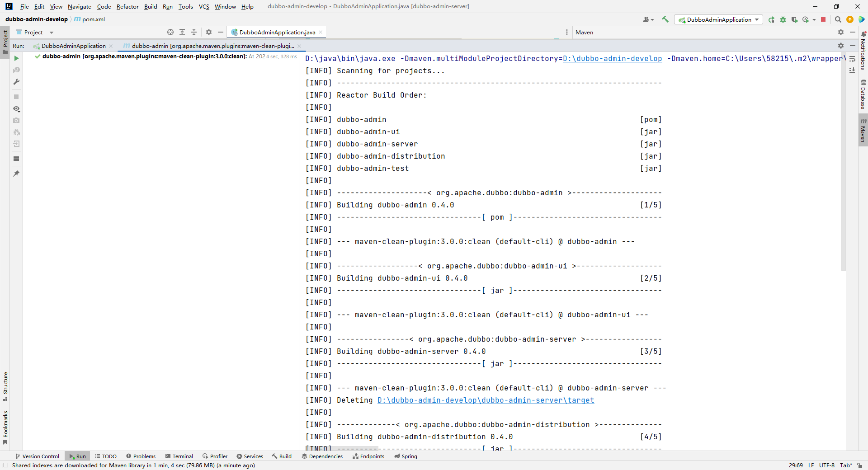Open the Refactor menu

click(127, 6)
